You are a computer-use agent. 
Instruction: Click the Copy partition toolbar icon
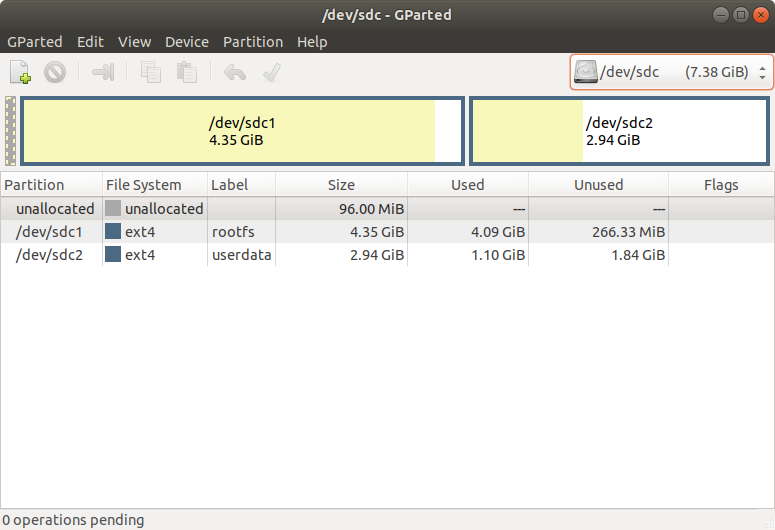[151, 72]
